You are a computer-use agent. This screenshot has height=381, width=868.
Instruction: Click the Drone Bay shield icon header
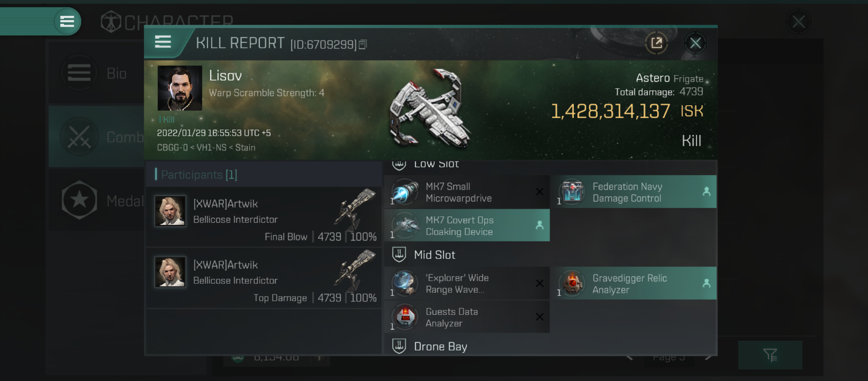click(400, 346)
